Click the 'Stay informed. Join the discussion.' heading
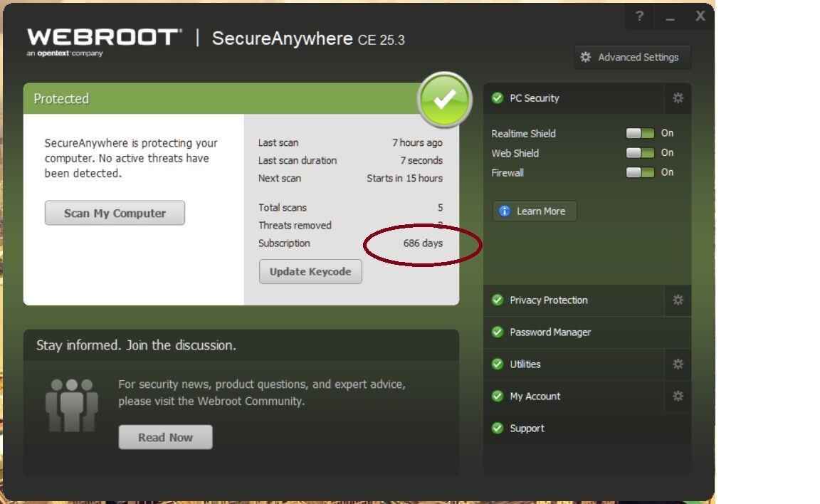The width and height of the screenshot is (820, 504). (x=136, y=345)
